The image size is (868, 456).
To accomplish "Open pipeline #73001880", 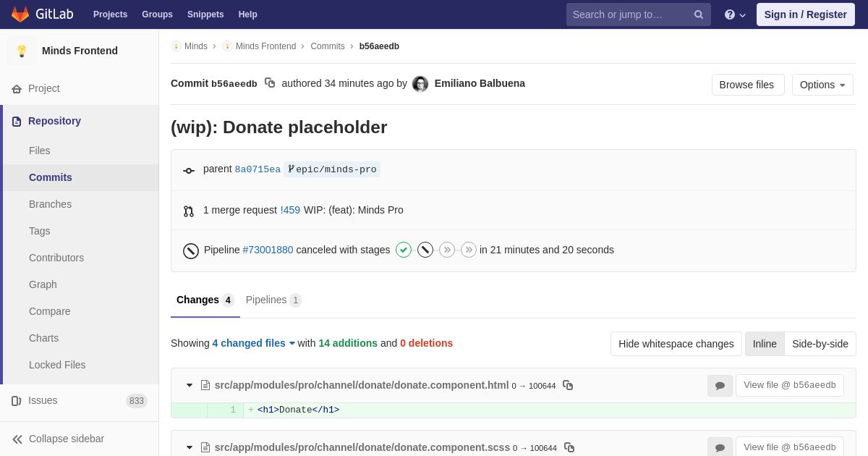I will click(x=268, y=250).
